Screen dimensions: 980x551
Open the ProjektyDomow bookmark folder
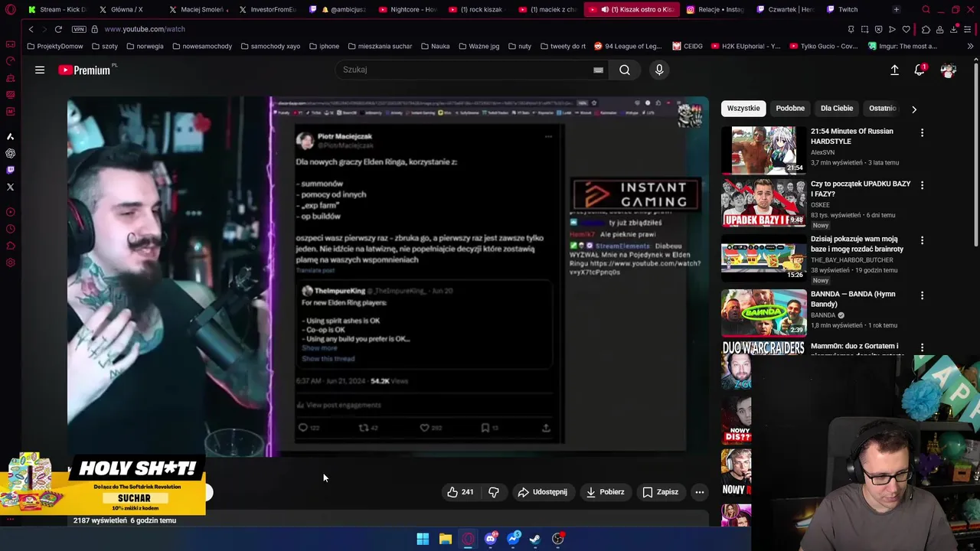55,46
